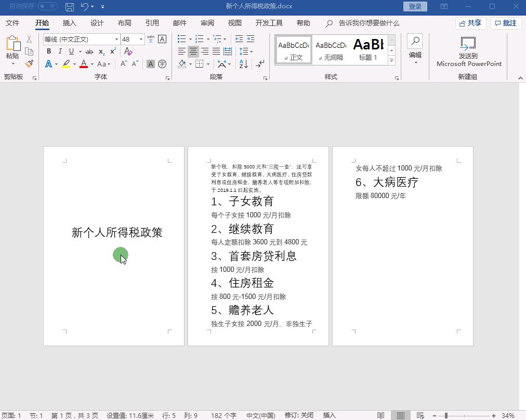Toggle bold formatting
This screenshot has height=420, width=526.
pos(49,51)
